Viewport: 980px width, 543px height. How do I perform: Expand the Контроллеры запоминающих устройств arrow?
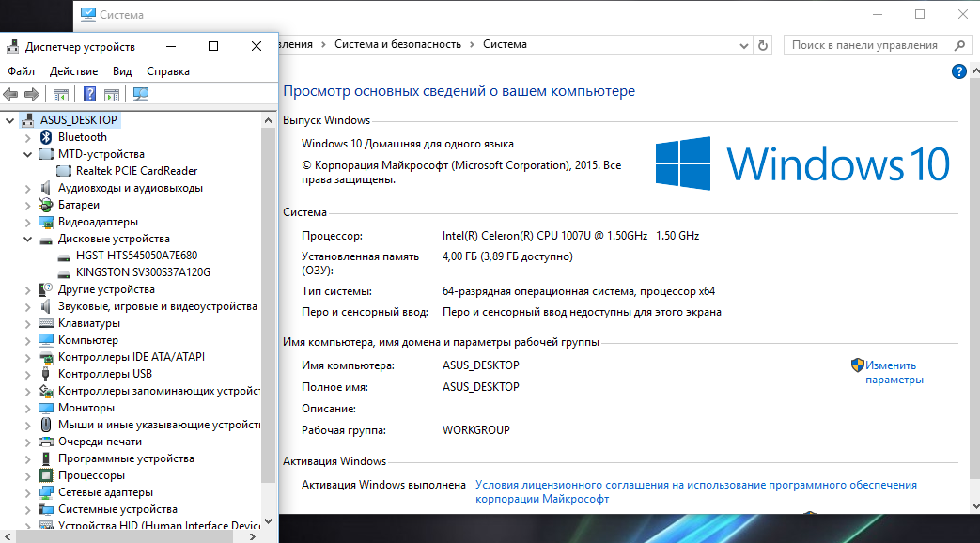pos(27,391)
